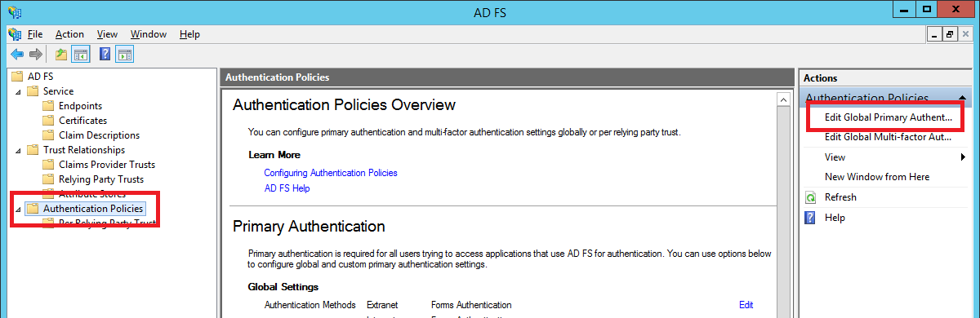Click the Certificates folder icon
The image size is (980, 318).
(49, 121)
